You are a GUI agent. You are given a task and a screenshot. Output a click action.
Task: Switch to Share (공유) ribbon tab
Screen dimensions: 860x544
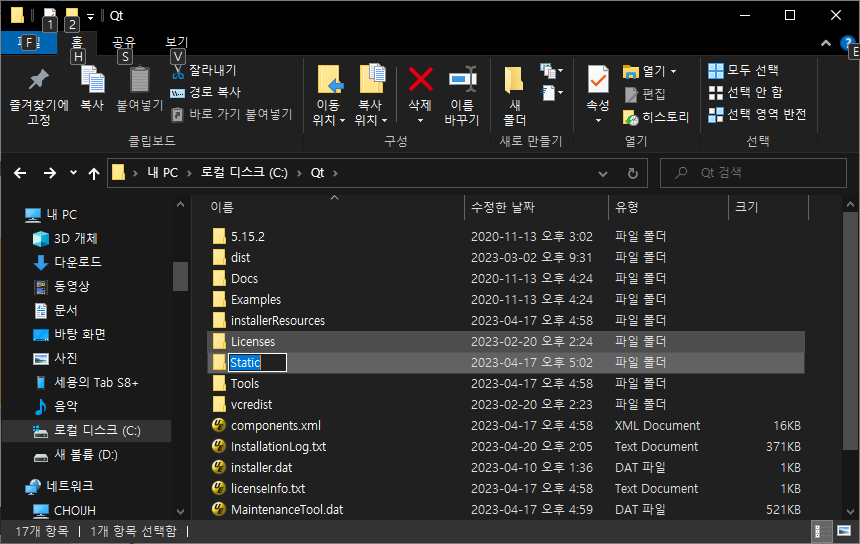tap(124, 43)
